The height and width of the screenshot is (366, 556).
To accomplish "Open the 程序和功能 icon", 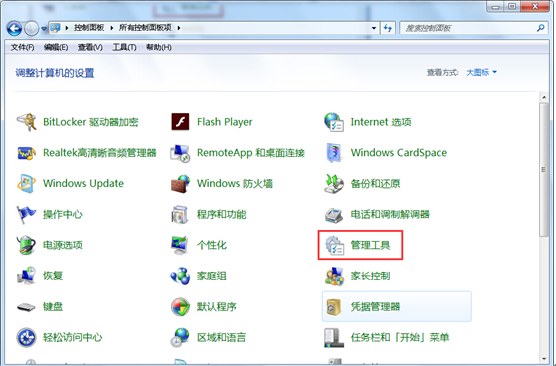I will (180, 215).
